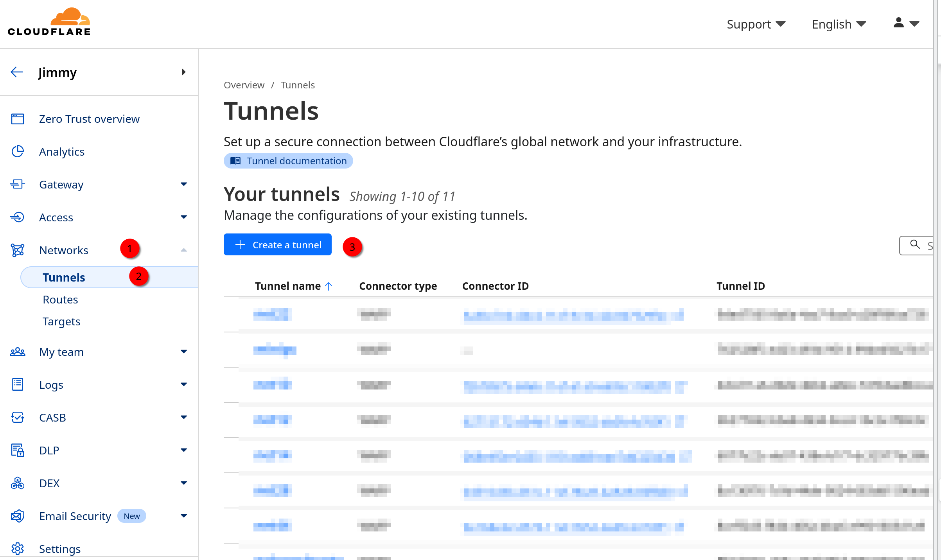This screenshot has width=941, height=560.
Task: Click the Email Security shield icon
Action: (18, 516)
